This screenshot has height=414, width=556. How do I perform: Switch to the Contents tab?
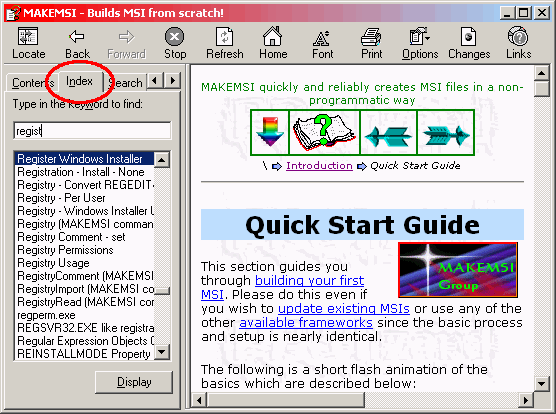tap(32, 83)
